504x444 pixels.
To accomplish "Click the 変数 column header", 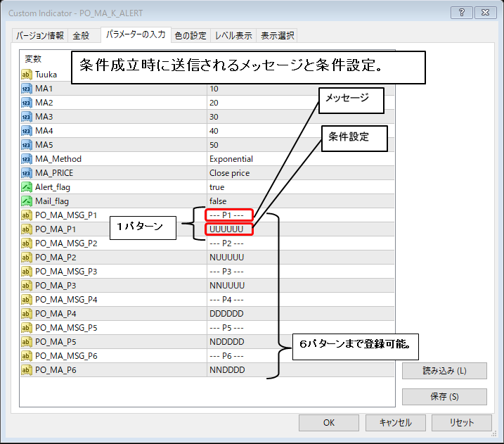I will [x=33, y=59].
